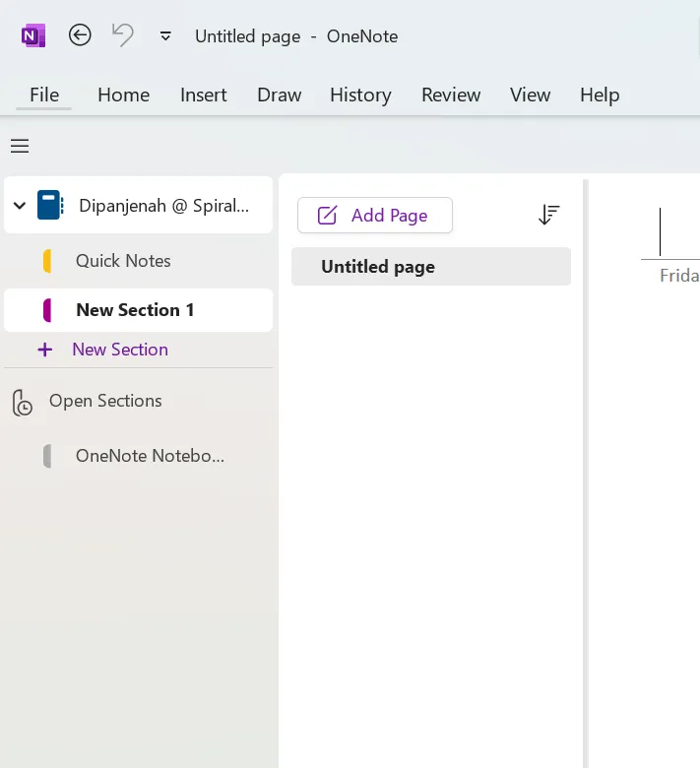Go back using the Back arrow icon
The image size is (700, 768).
tap(80, 35)
